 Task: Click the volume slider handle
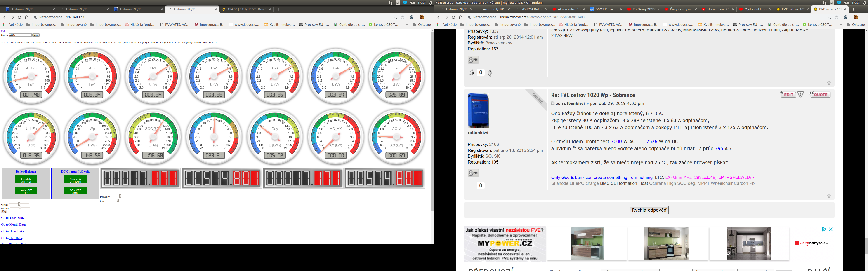19,204
